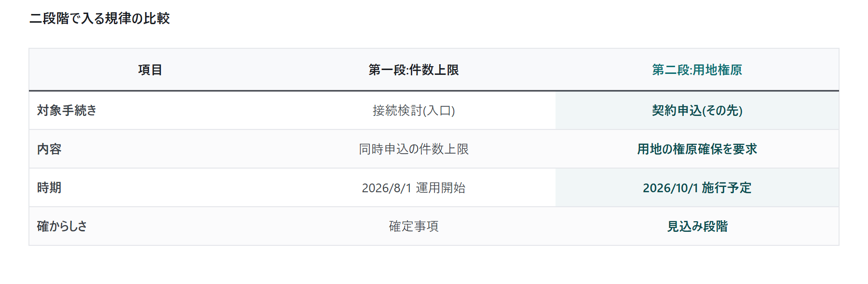
Task: Click the 確定事項 cell
Action: 414,226
